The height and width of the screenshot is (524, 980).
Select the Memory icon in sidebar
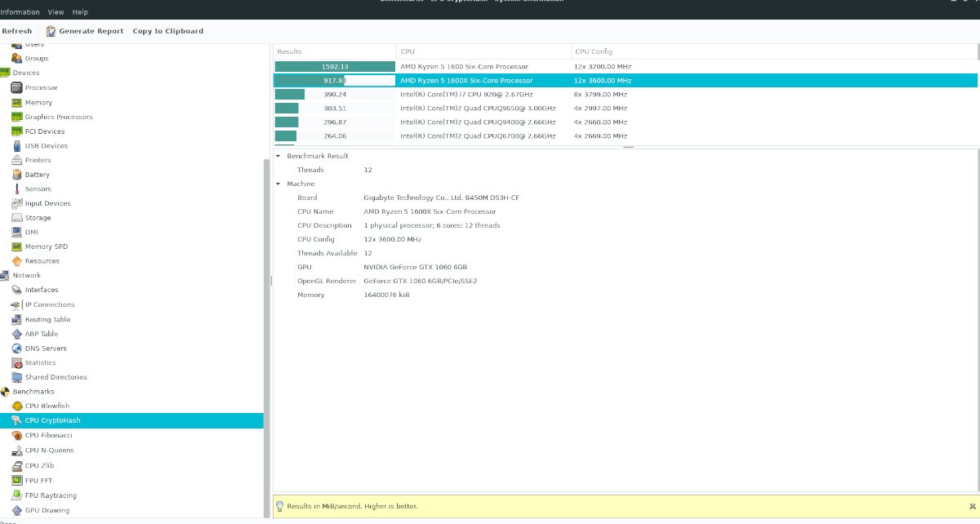click(17, 102)
